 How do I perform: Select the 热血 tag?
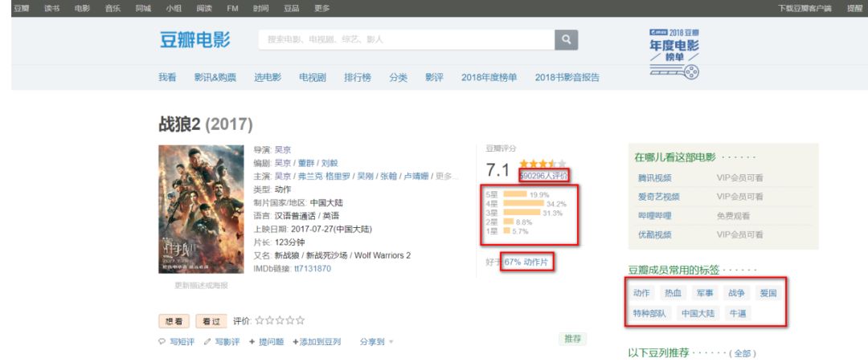tap(674, 293)
